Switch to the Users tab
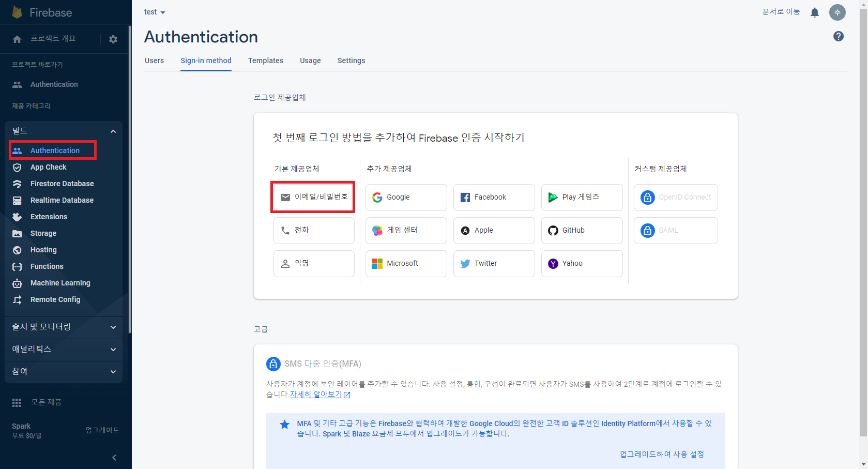Screen dimensions: 868x469 pos(154,60)
